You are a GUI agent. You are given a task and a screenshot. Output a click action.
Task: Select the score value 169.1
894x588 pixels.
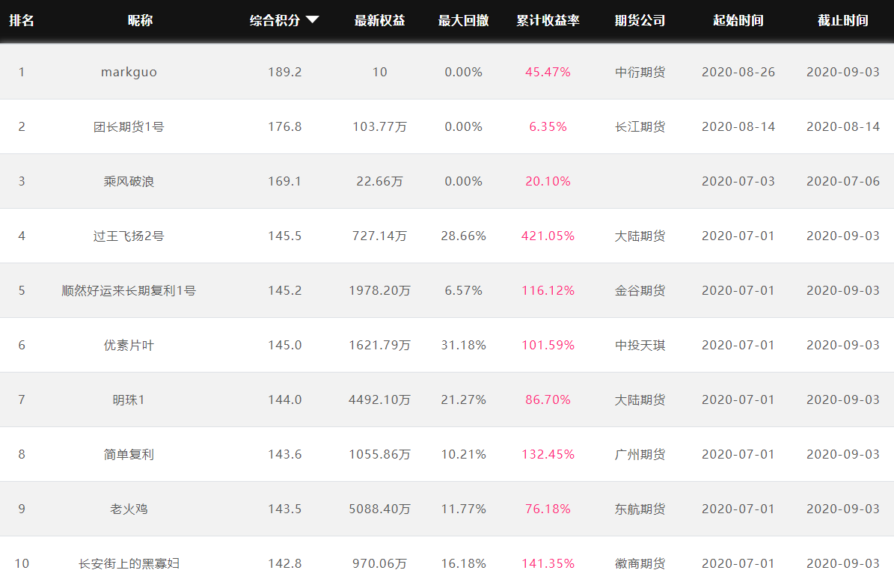[x=284, y=181]
